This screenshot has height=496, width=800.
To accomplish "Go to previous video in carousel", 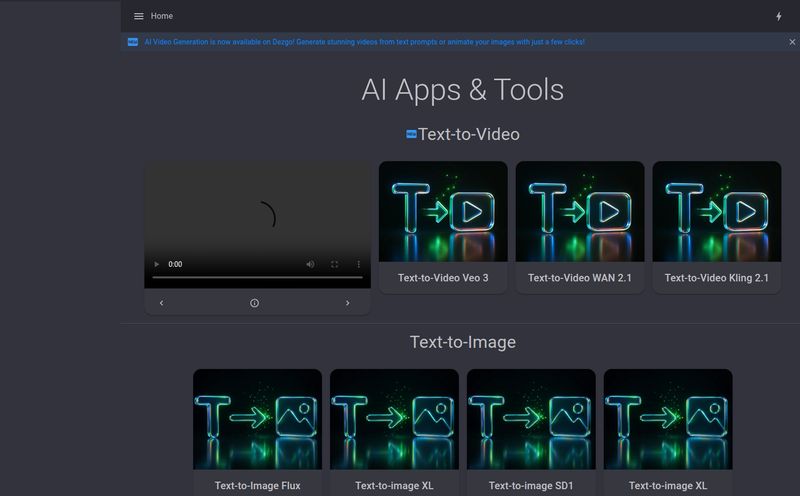I will (x=161, y=303).
